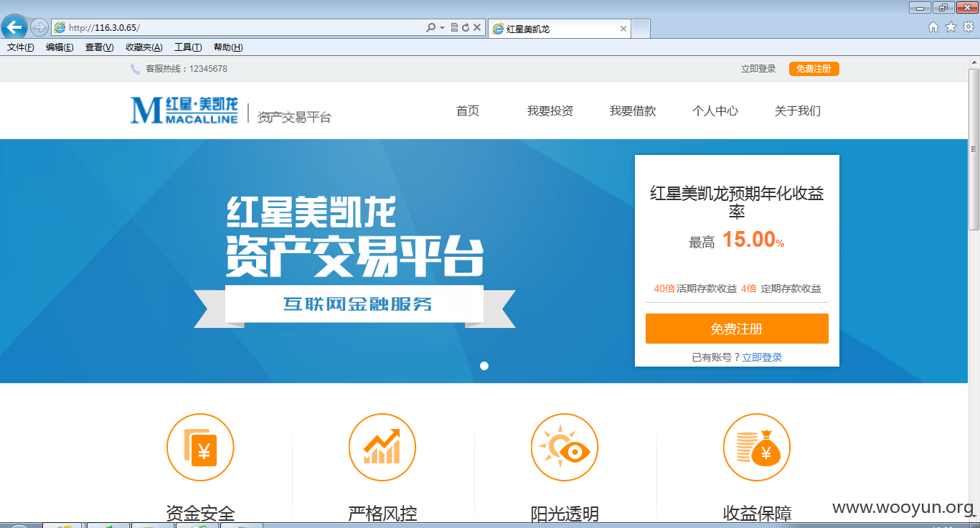Open a new blank tab

pyautogui.click(x=641, y=29)
